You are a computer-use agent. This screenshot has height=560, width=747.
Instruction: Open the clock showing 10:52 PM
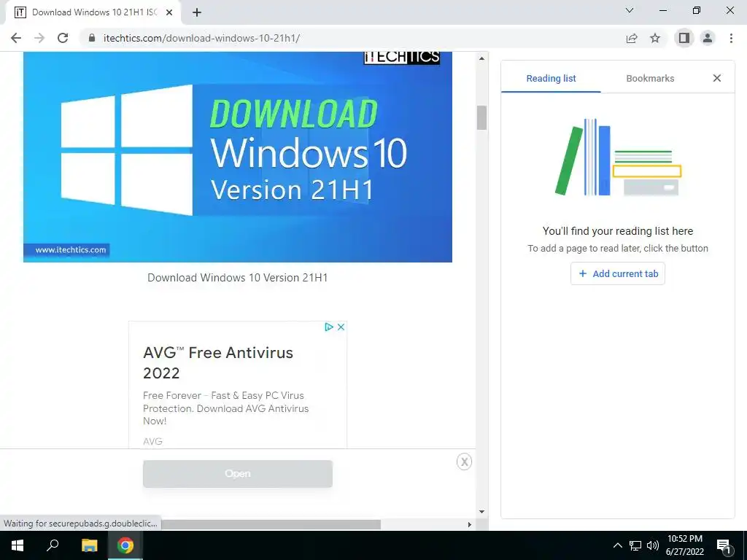click(x=684, y=545)
